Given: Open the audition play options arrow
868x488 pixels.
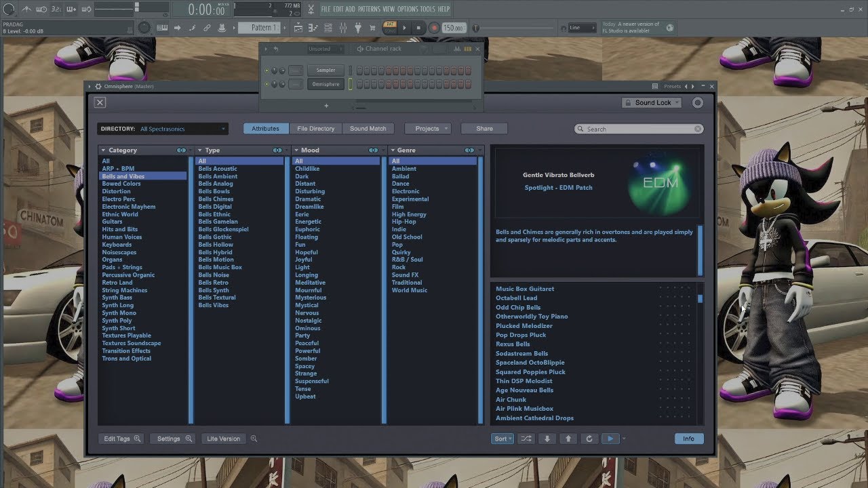Looking at the screenshot, I should [x=624, y=439].
